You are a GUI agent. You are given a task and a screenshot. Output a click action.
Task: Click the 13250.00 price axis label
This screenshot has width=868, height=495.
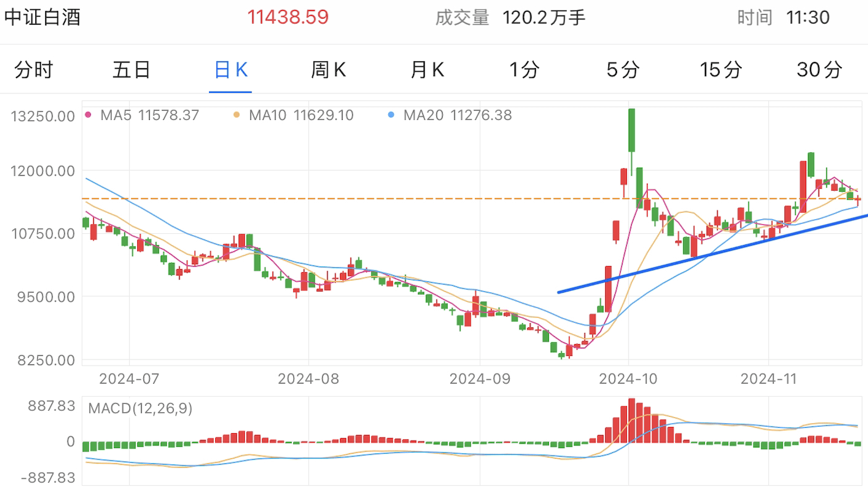tap(43, 116)
